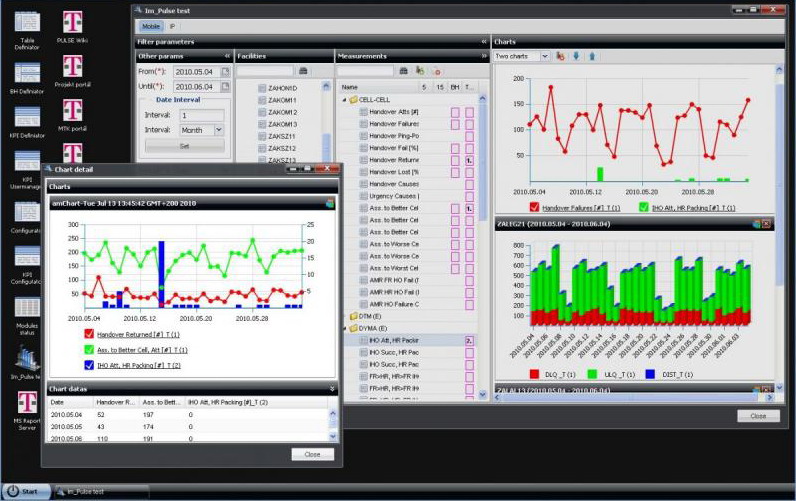The height and width of the screenshot is (501, 796).
Task: Open the Interval Month dropdown
Action: 219,130
